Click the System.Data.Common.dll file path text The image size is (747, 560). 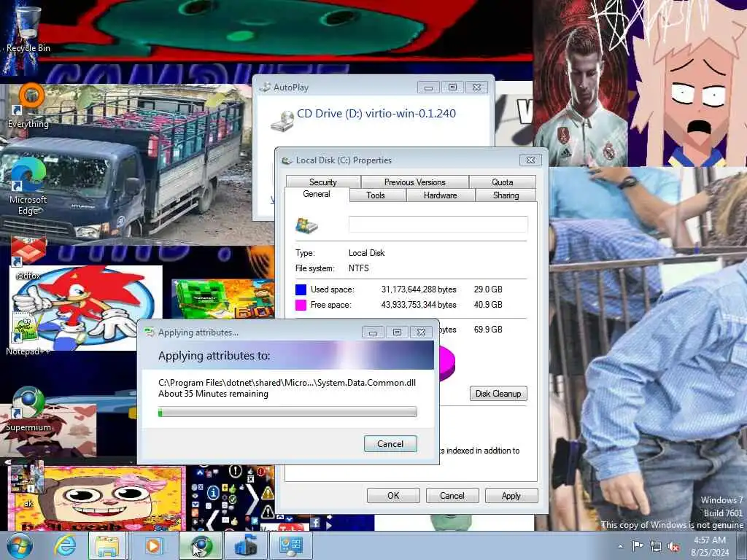click(x=287, y=383)
